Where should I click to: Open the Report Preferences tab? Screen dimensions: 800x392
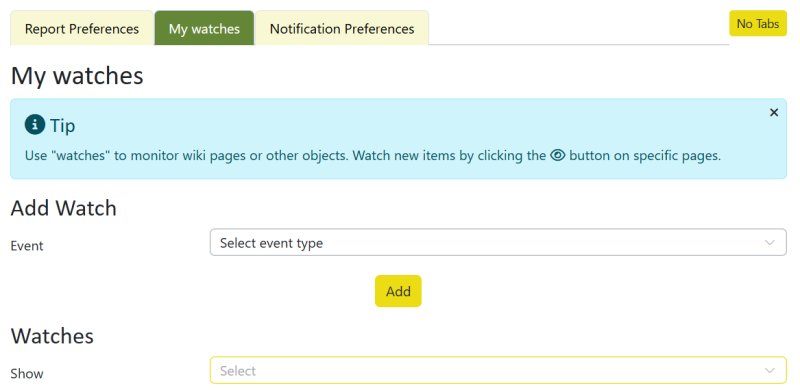[x=82, y=29]
